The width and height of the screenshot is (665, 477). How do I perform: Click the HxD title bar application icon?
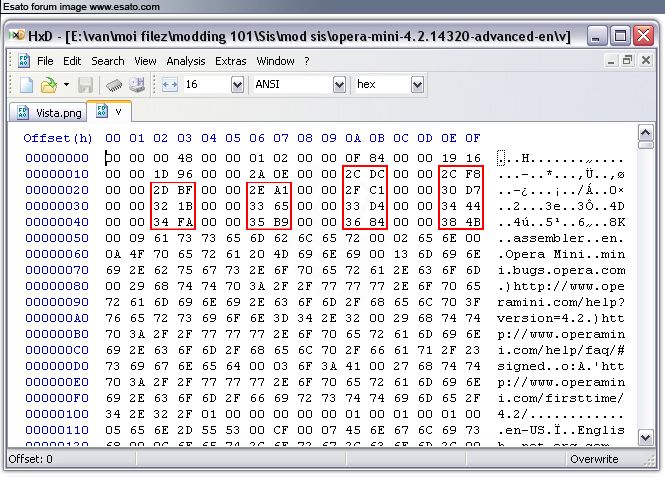pos(17,36)
